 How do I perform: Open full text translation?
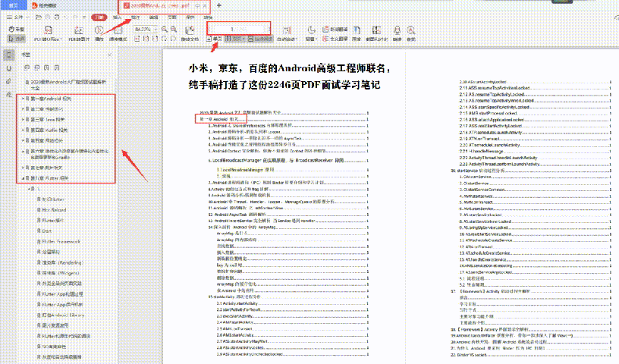335,39
